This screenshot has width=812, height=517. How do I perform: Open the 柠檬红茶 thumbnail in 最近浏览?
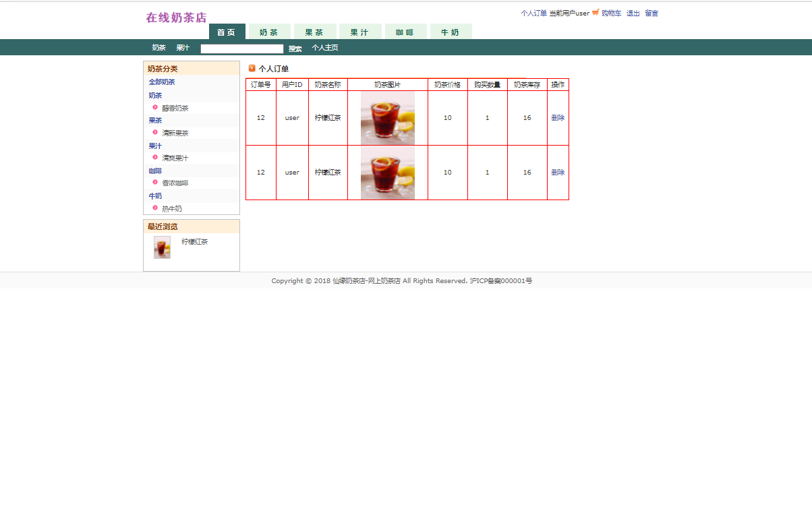(162, 247)
